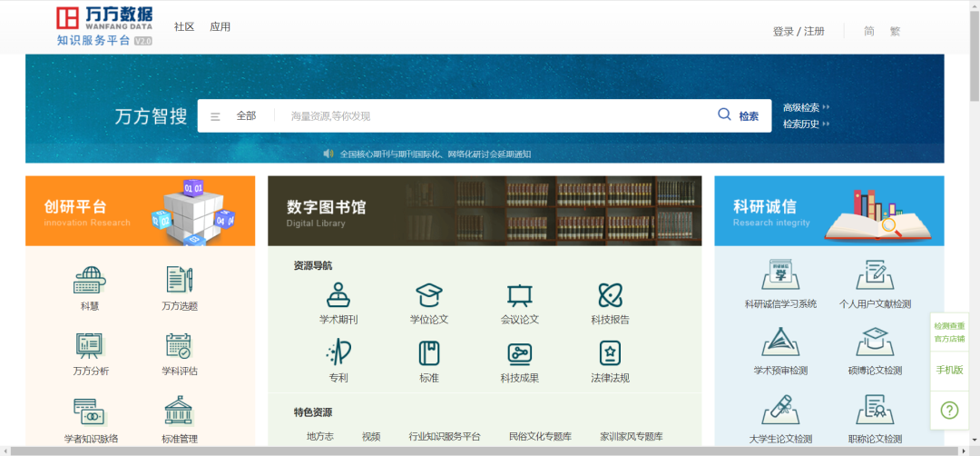
Task: Switch to simplified Chinese 简
Action: (x=868, y=31)
